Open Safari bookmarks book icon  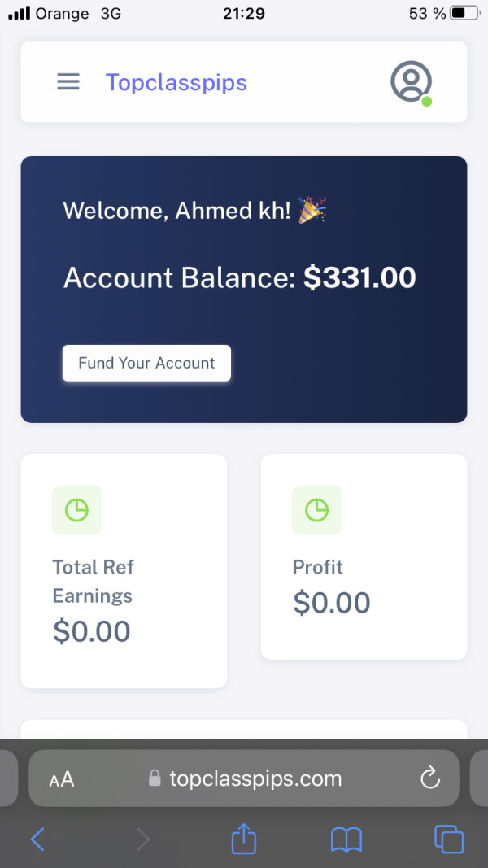pyautogui.click(x=346, y=839)
